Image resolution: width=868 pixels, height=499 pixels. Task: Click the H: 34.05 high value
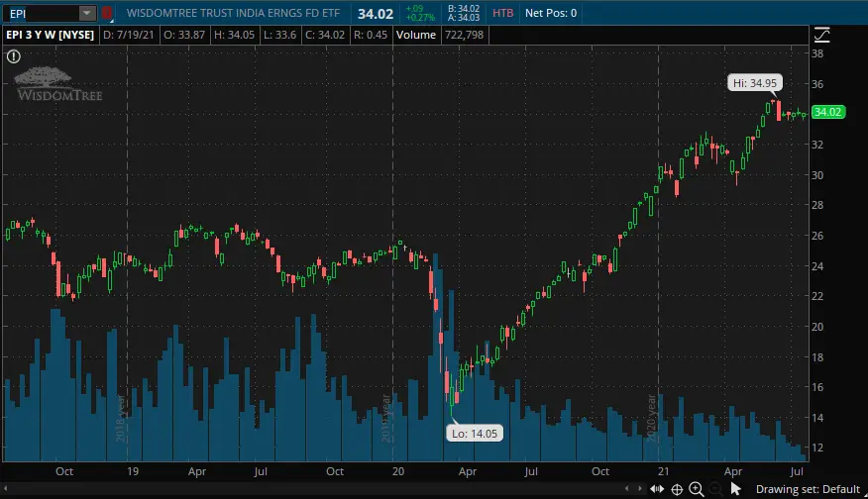234,35
